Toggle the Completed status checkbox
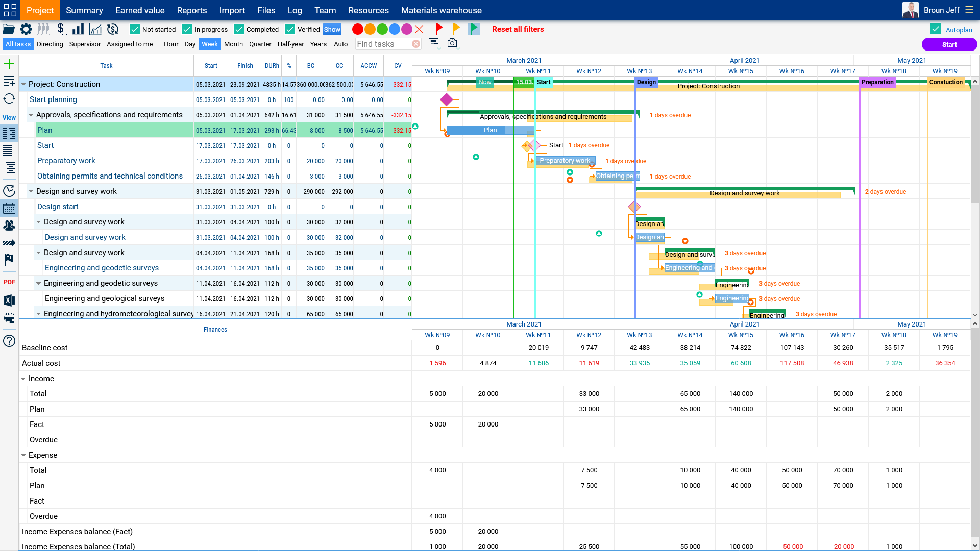 coord(239,29)
